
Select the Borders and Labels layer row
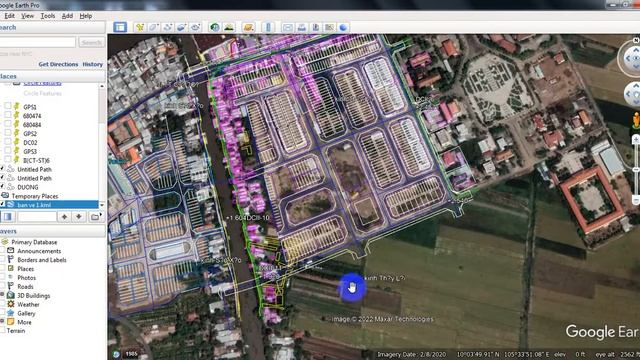coord(41,260)
